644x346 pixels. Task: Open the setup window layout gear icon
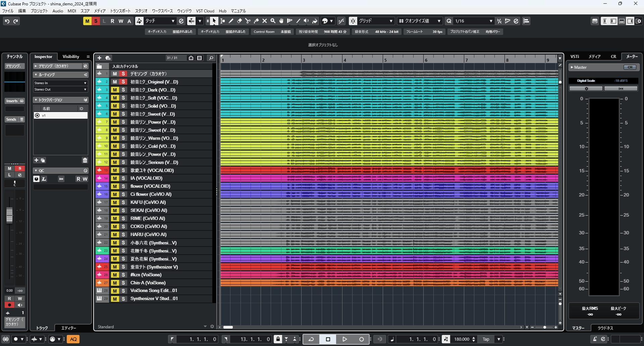click(x=639, y=21)
